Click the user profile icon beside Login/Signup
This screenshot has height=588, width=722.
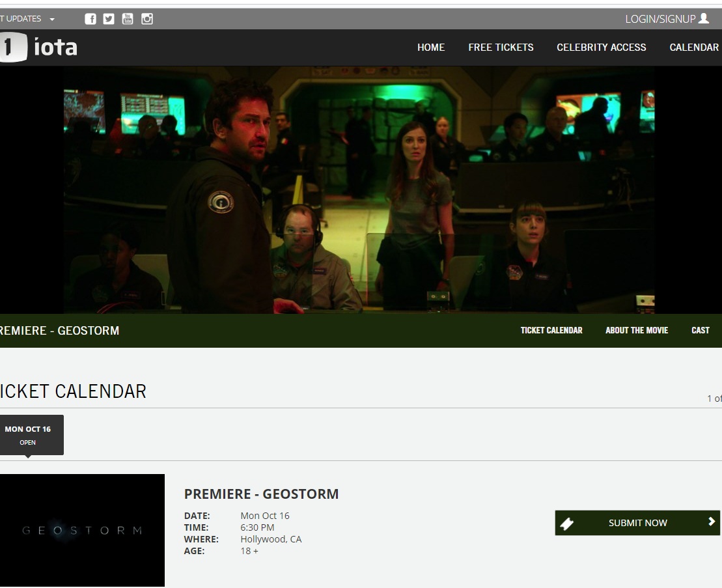(704, 19)
